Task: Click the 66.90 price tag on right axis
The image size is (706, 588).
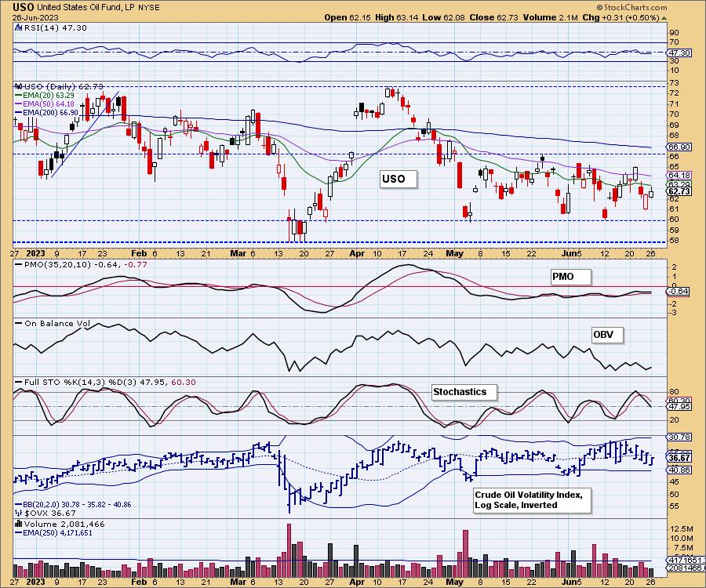Action: point(679,147)
